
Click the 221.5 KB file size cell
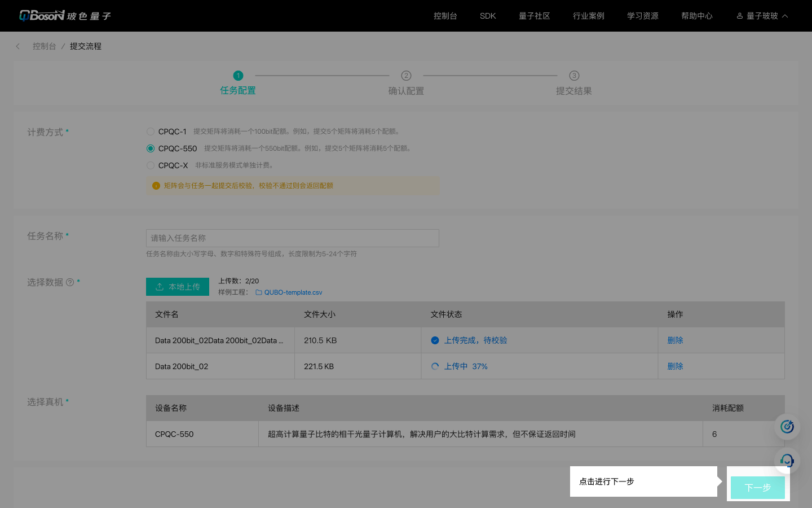click(358, 366)
